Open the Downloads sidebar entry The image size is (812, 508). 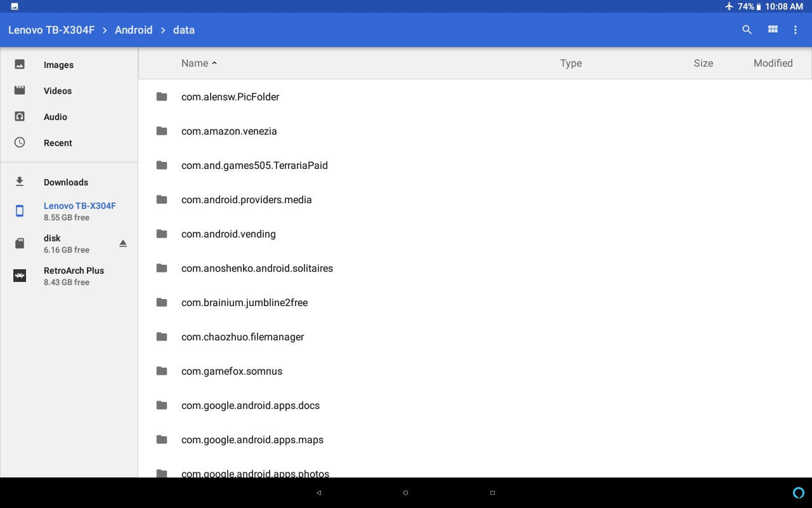(x=69, y=182)
